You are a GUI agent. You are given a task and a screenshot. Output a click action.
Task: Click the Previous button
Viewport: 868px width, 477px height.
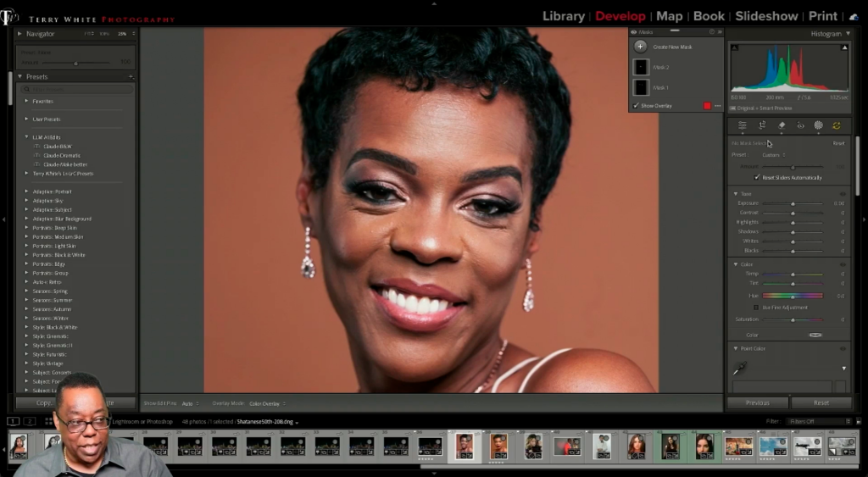tap(757, 402)
